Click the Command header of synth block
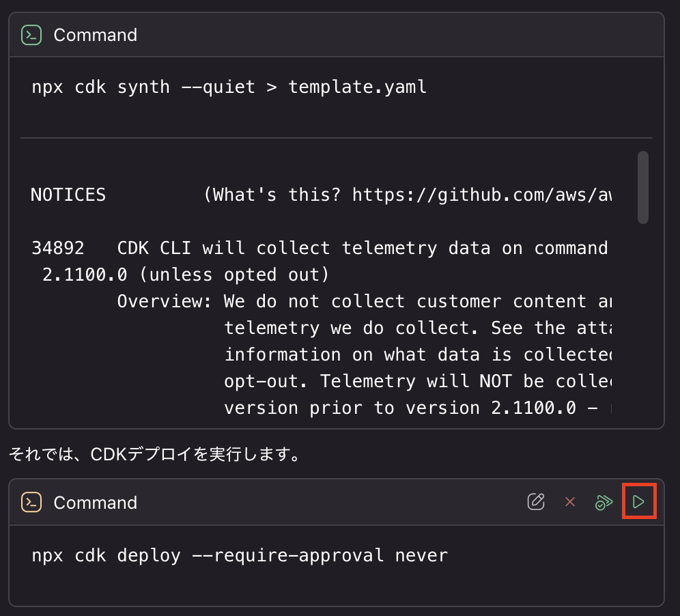This screenshot has height=616, width=680. click(95, 35)
